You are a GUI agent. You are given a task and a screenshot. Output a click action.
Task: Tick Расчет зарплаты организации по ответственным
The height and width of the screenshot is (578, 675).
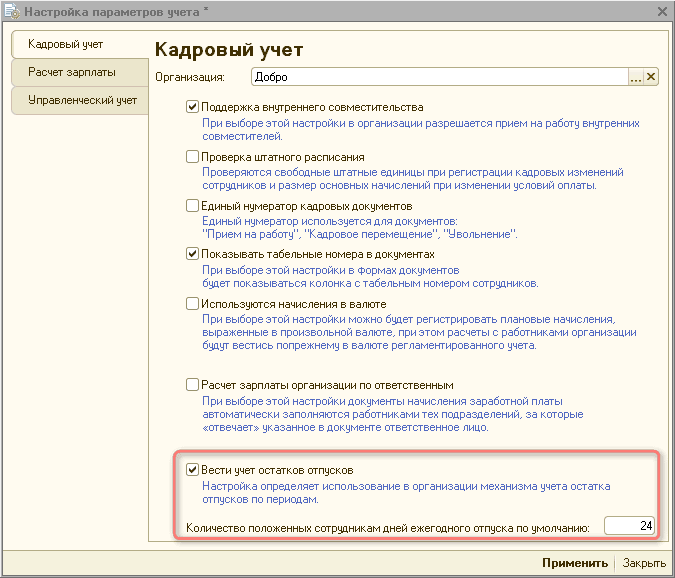tap(193, 385)
